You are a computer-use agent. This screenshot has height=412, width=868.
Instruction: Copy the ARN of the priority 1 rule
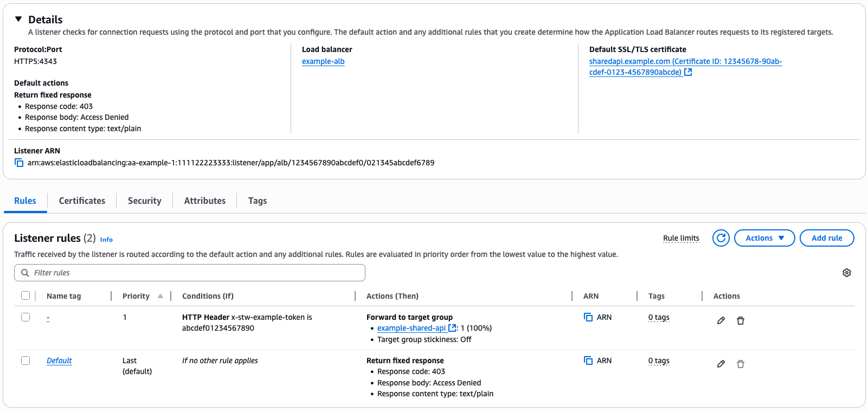(x=589, y=317)
